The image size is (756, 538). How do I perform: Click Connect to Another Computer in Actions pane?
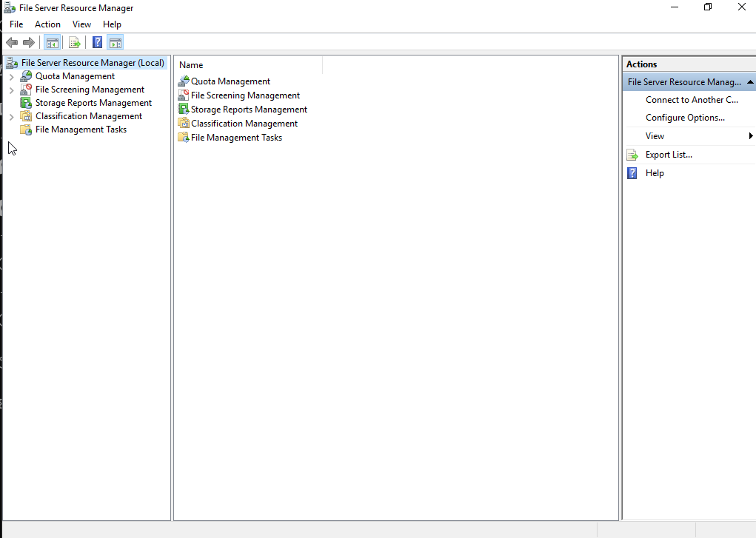(x=692, y=99)
